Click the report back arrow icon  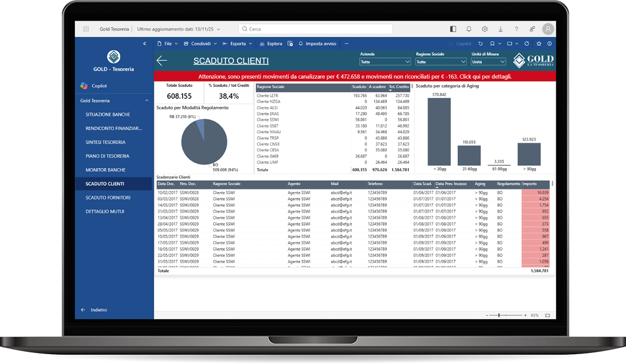162,61
